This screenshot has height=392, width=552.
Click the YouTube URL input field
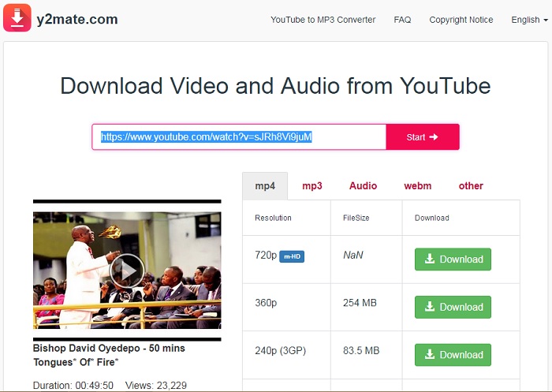click(x=239, y=137)
